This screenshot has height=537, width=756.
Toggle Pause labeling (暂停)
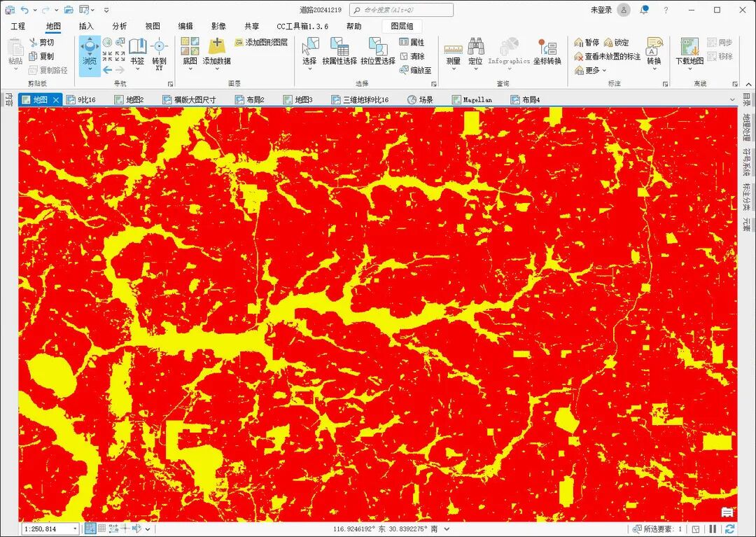[587, 43]
